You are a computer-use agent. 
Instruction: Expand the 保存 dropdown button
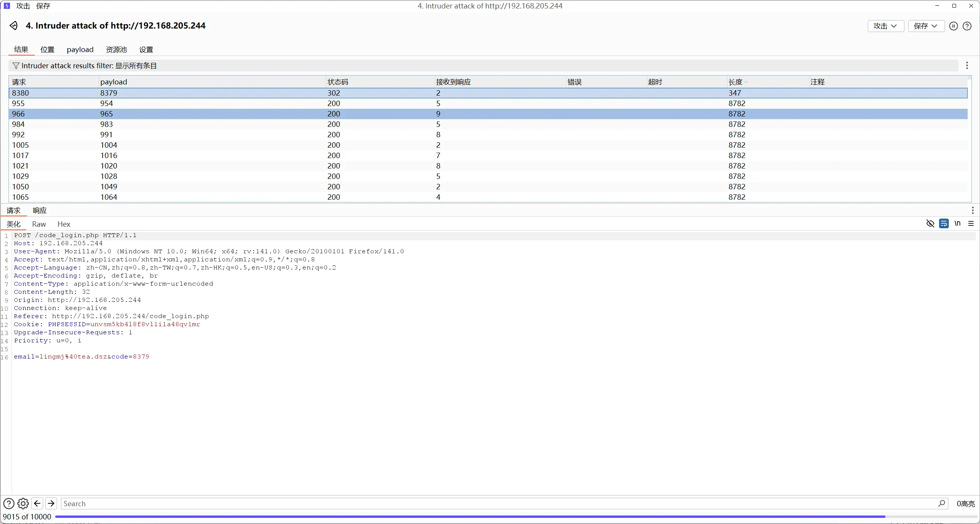click(x=926, y=26)
